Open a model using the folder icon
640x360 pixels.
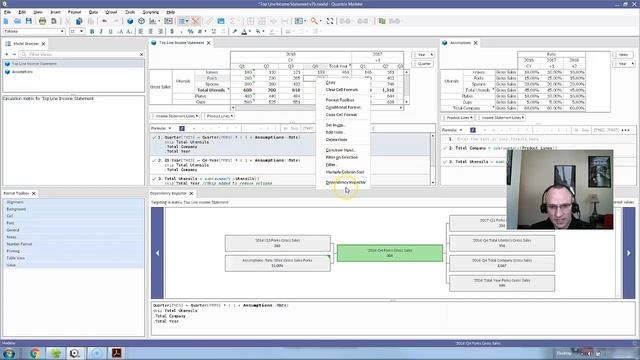click(17, 21)
